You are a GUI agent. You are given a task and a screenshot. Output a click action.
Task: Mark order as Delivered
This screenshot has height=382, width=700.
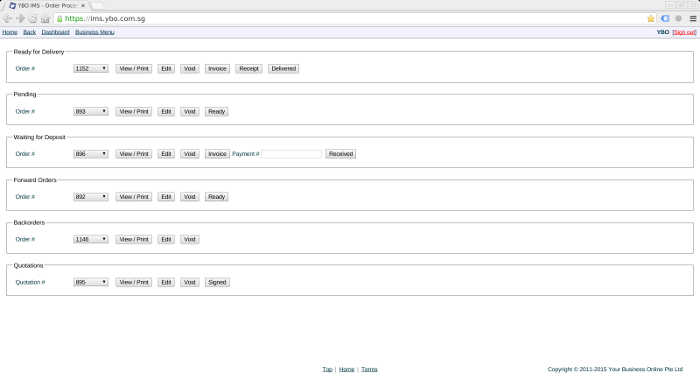pos(283,69)
